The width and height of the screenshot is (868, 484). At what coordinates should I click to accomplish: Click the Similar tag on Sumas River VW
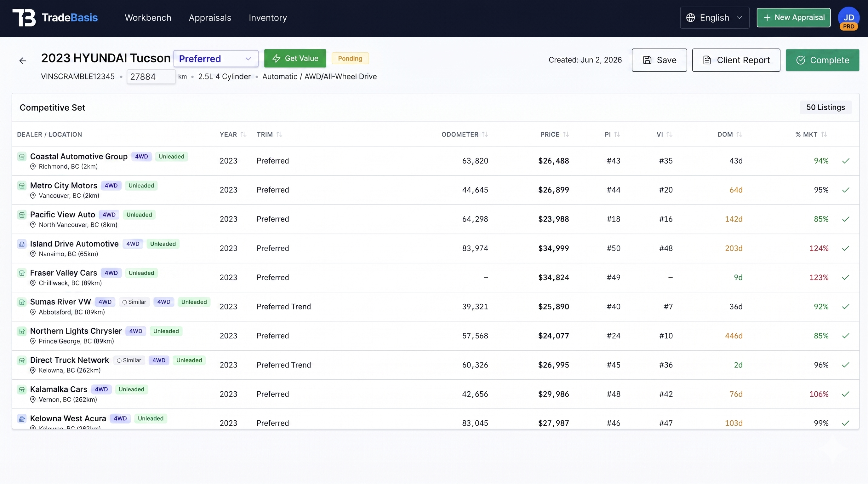(x=134, y=302)
